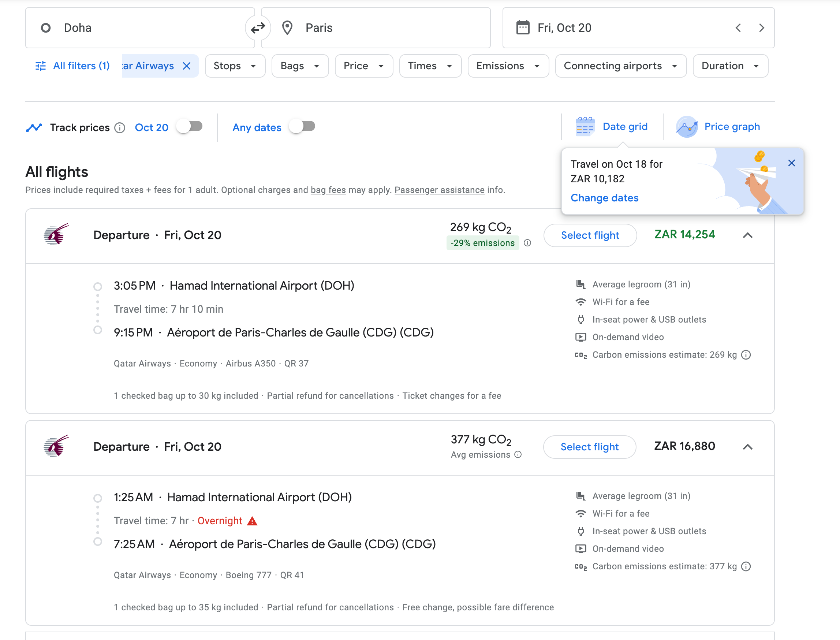Show the -29% emissions info tooltip
This screenshot has width=840, height=640.
point(527,243)
